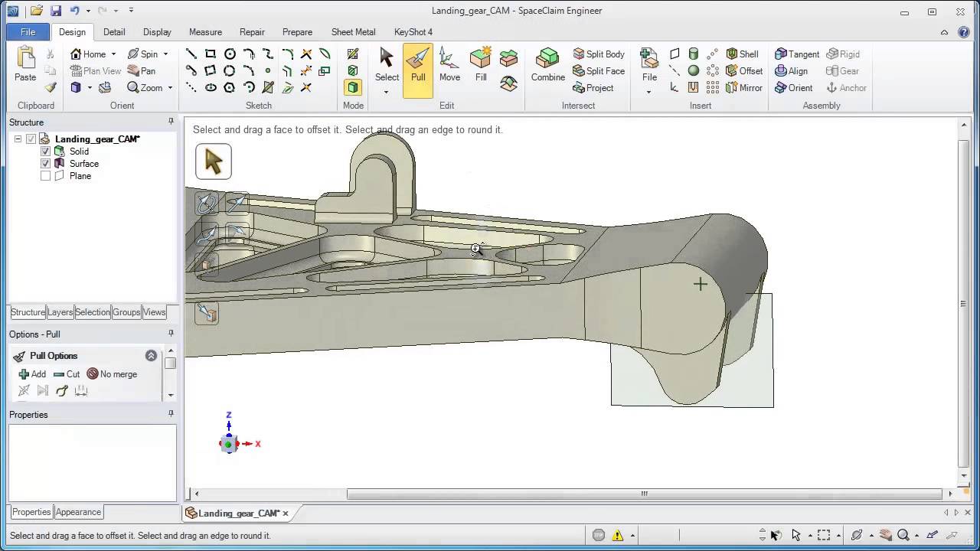Collapse the Landing_gear_CAM tree node
The image size is (980, 551).
[18, 139]
